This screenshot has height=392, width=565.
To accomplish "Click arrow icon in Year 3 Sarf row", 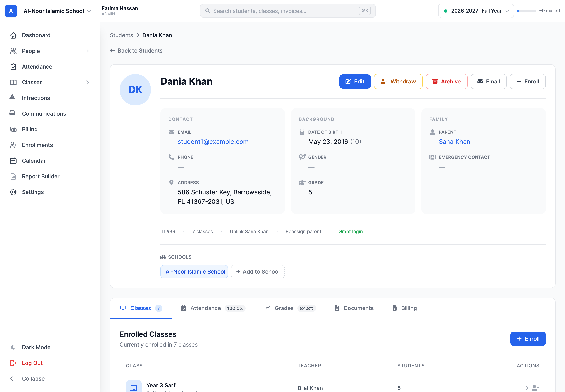I will pos(526,388).
